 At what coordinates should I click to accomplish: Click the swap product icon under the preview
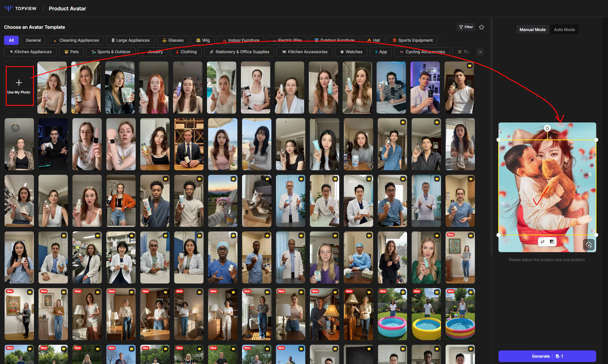[x=542, y=242]
